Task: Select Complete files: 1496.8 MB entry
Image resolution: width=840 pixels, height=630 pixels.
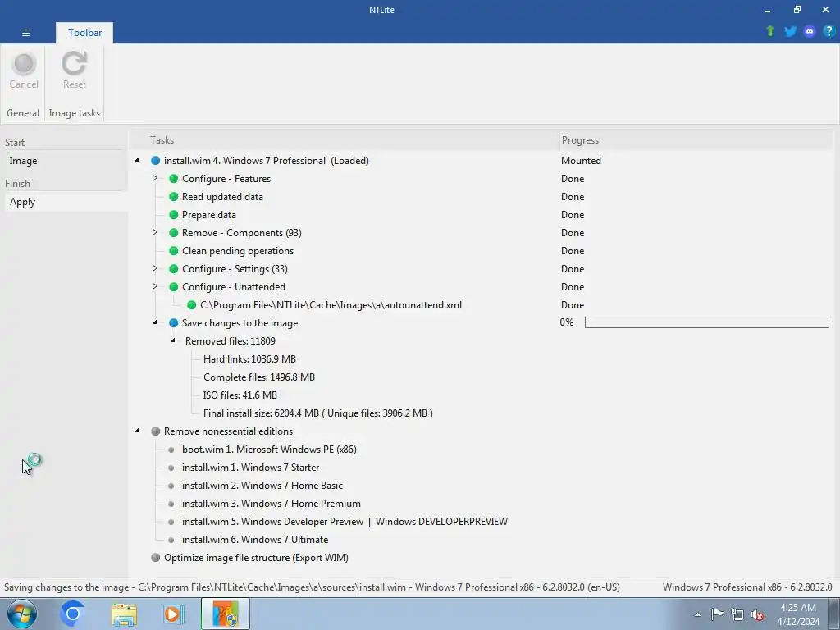Action: pyautogui.click(x=258, y=377)
